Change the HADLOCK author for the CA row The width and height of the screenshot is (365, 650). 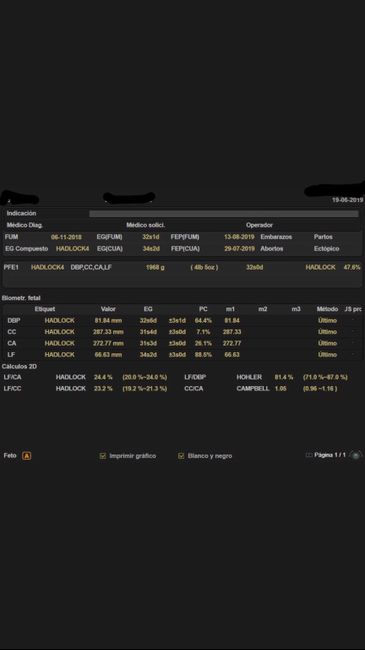click(x=60, y=343)
